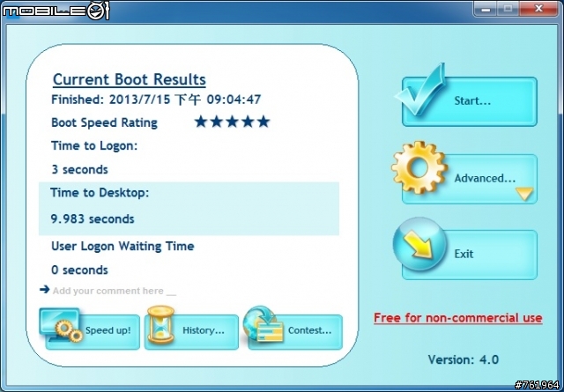This screenshot has width=564, height=392.
Task: Click the Exit yellow arrow icon
Action: click(x=419, y=244)
